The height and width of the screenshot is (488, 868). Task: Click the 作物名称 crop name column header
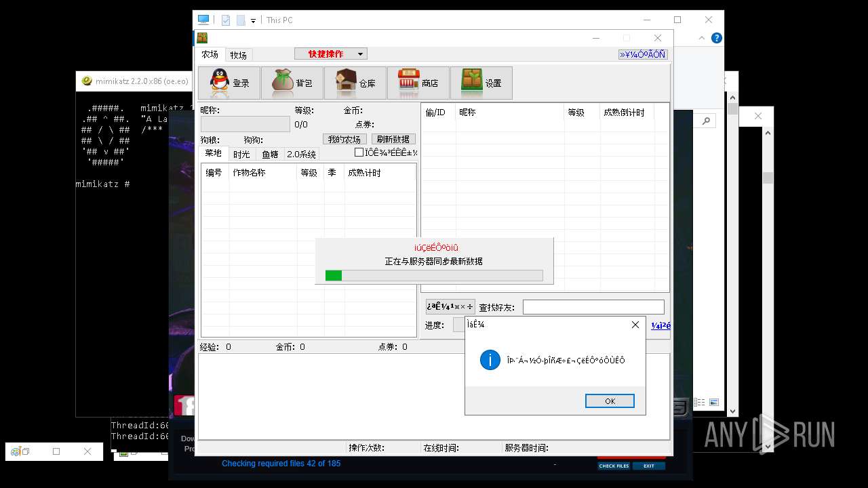tap(263, 173)
